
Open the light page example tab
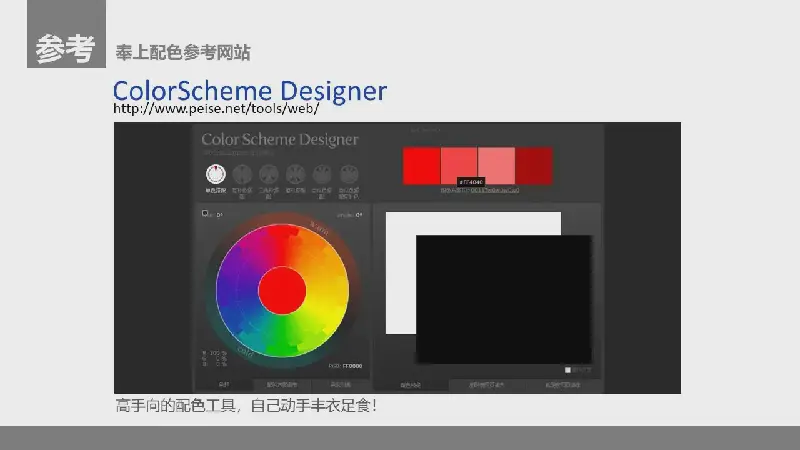click(487, 385)
